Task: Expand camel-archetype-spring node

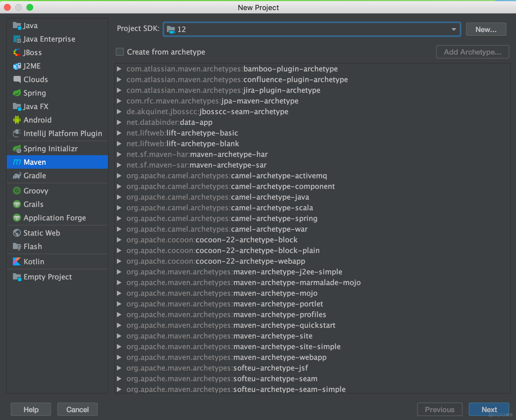Action: [119, 218]
